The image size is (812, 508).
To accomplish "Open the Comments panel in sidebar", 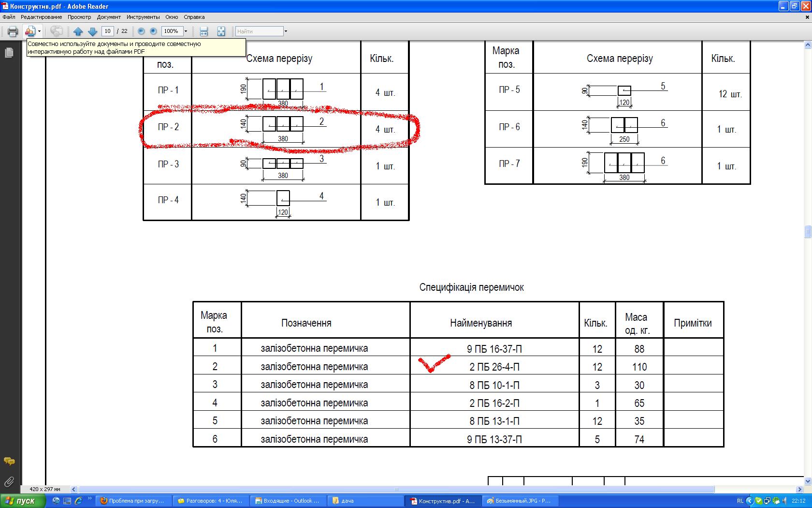I will click(9, 461).
